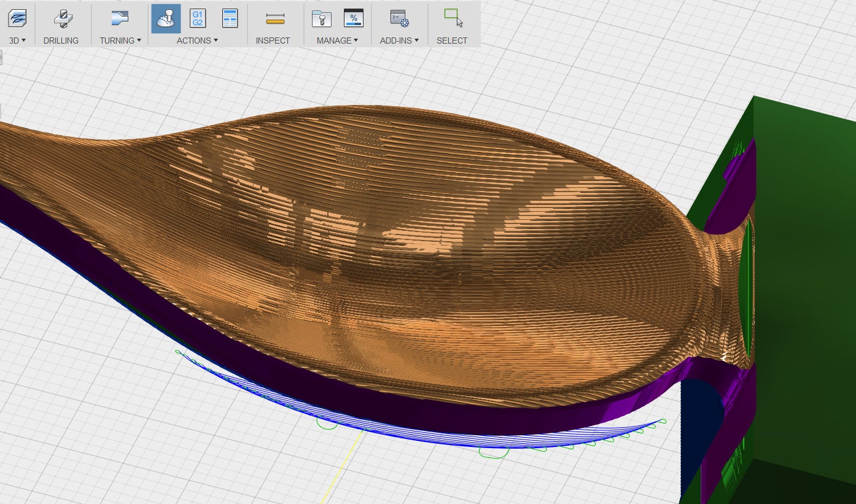Launch the Simulate toolpath icon

pyautogui.click(x=166, y=18)
